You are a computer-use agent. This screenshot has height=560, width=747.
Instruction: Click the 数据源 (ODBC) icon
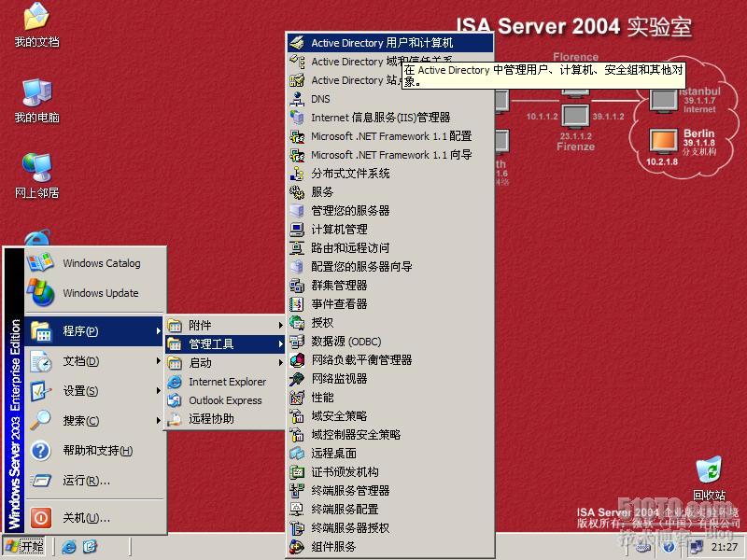point(297,342)
